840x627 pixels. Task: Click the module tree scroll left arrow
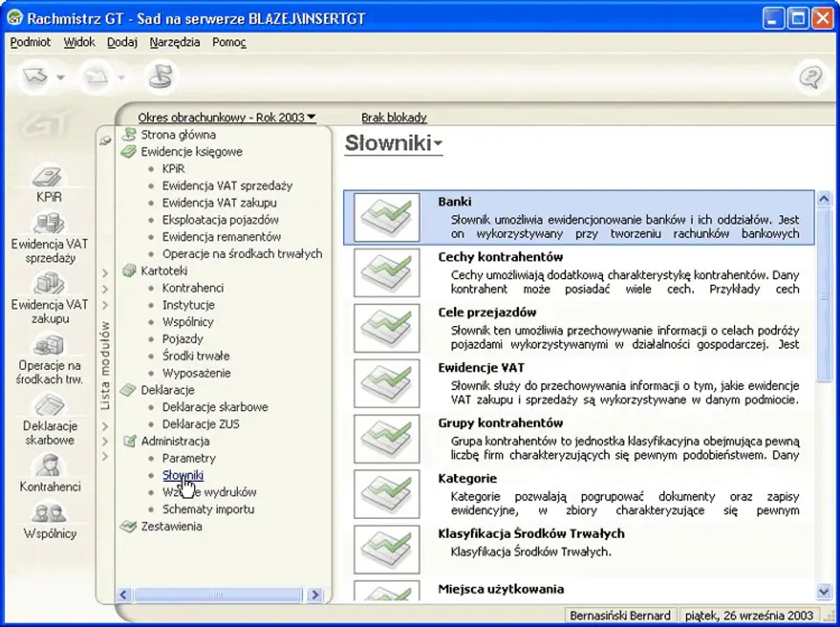(123, 595)
